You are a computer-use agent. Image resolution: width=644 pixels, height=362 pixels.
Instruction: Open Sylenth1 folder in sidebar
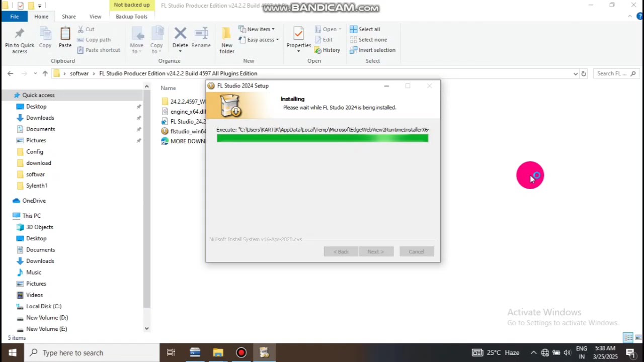pos(36,186)
